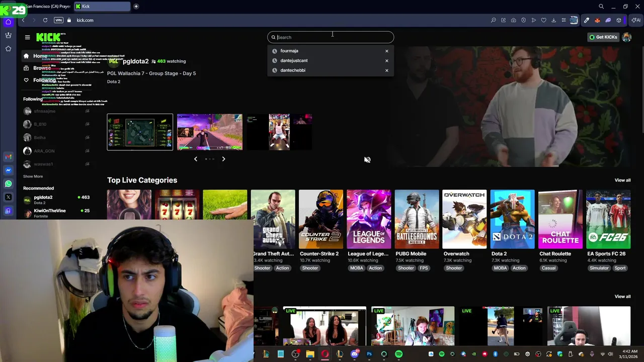Open the Chat Roulette category card
Viewport: 644px width, 362px height.
click(x=560, y=219)
